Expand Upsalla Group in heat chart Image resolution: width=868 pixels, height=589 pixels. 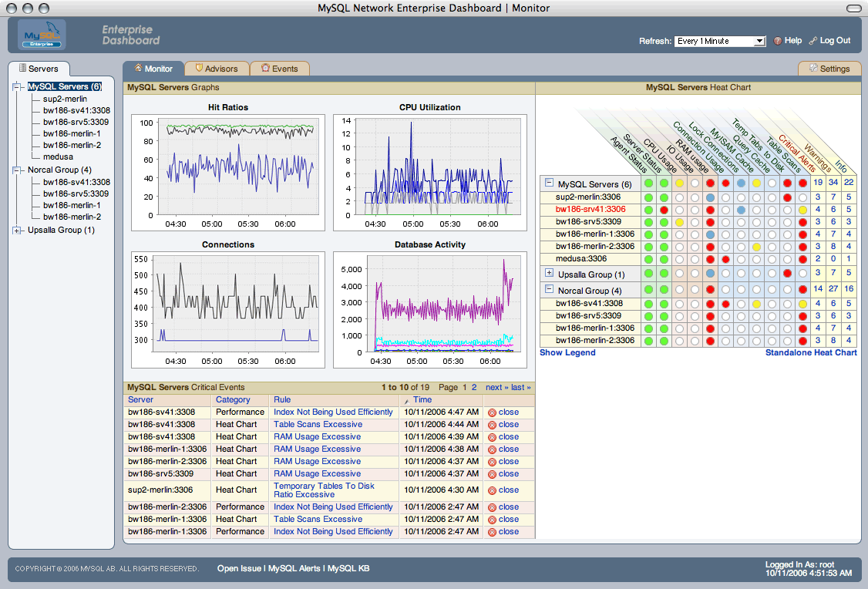tap(549, 273)
